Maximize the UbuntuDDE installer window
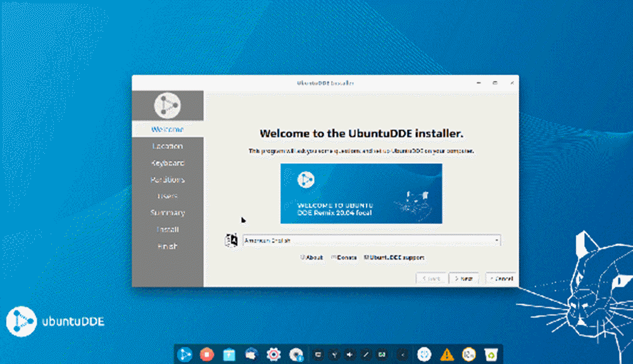 point(495,83)
